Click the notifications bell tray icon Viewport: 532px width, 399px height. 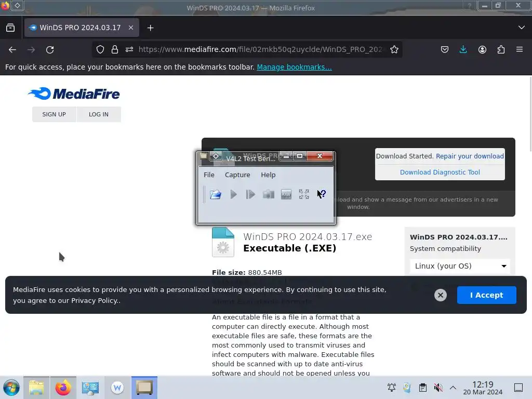(392, 388)
